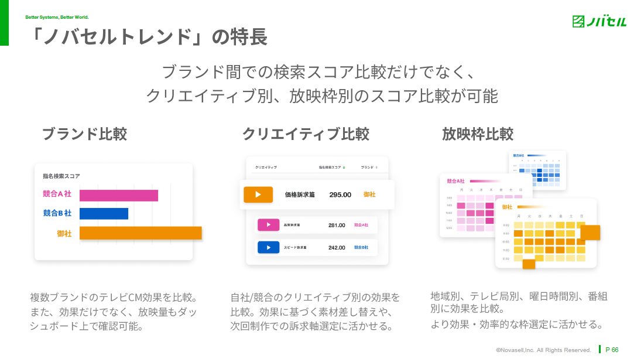The height and width of the screenshot is (362, 644).
Task: Click the 指名検索スコア sort arrow
Action: click(344, 168)
